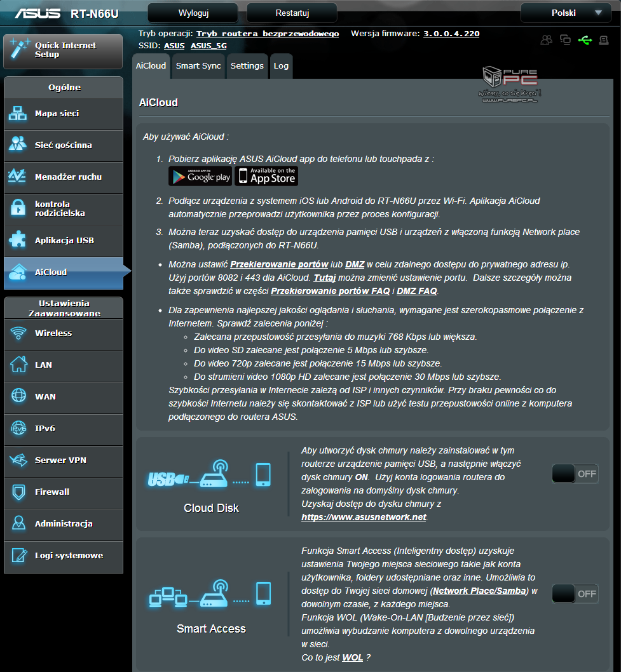Click the Sieć gościnna guest network icon
The height and width of the screenshot is (672, 621).
(x=18, y=144)
